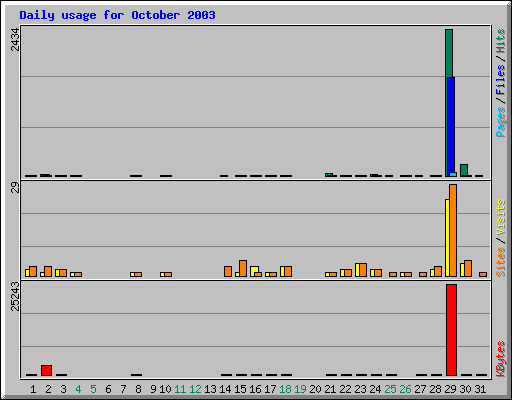This screenshot has height=400, width=512.
Task: Click the orange sites bar for day 1
Action: (x=33, y=271)
